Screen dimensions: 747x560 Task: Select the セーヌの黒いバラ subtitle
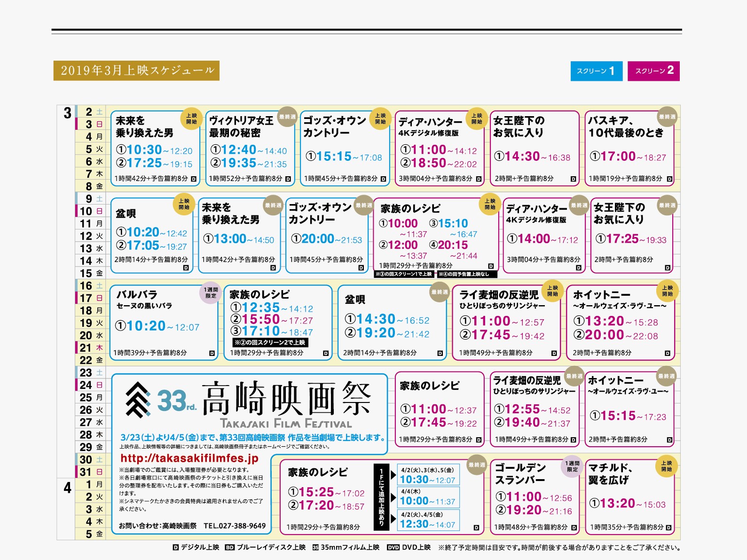click(x=144, y=306)
